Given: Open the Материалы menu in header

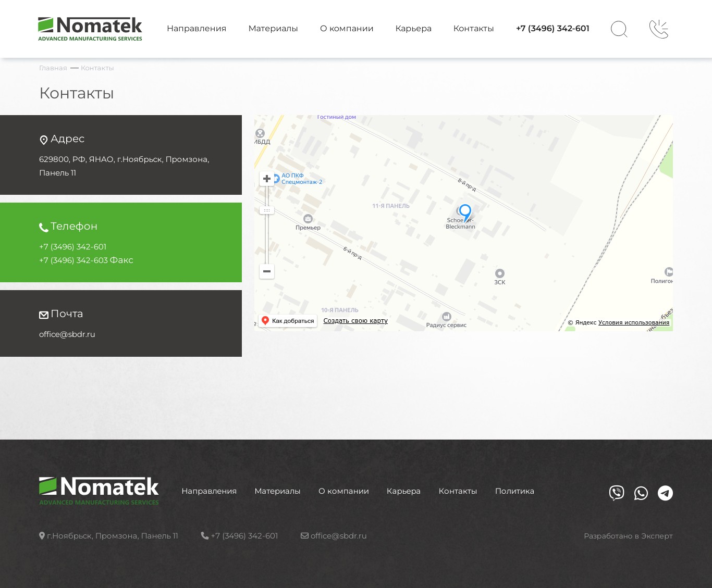Looking at the screenshot, I should tap(273, 29).
